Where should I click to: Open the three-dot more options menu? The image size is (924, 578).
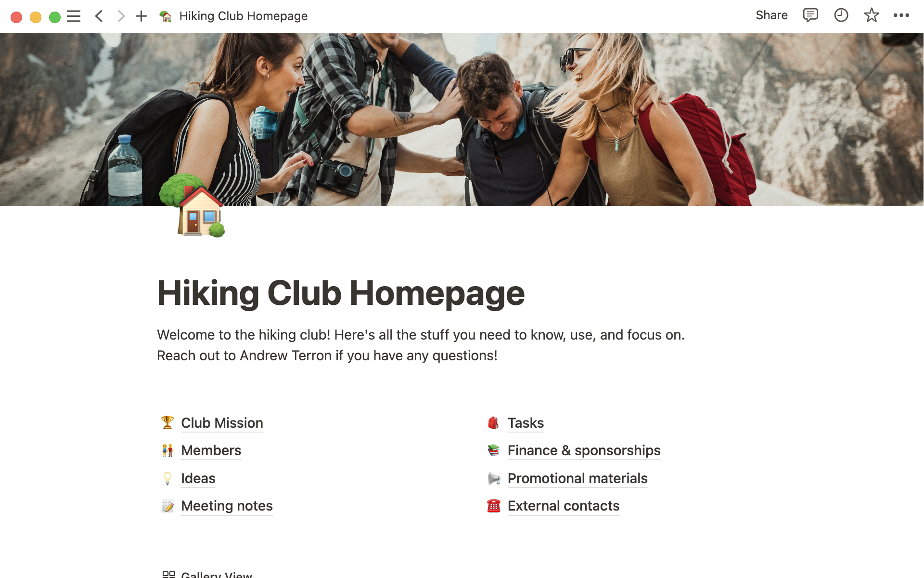point(901,15)
